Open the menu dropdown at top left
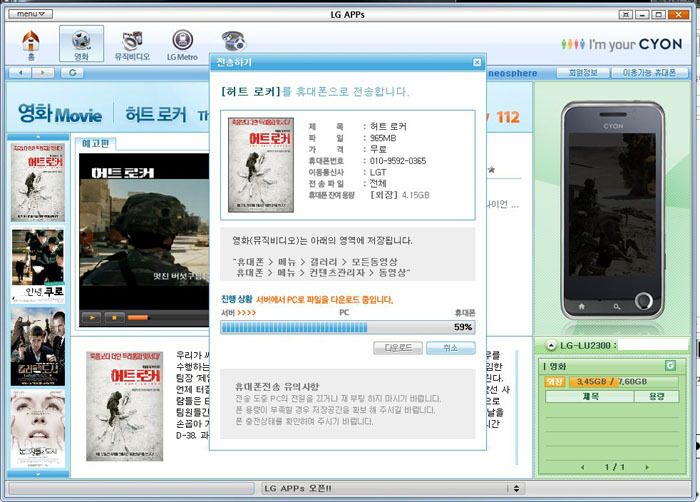 point(30,14)
